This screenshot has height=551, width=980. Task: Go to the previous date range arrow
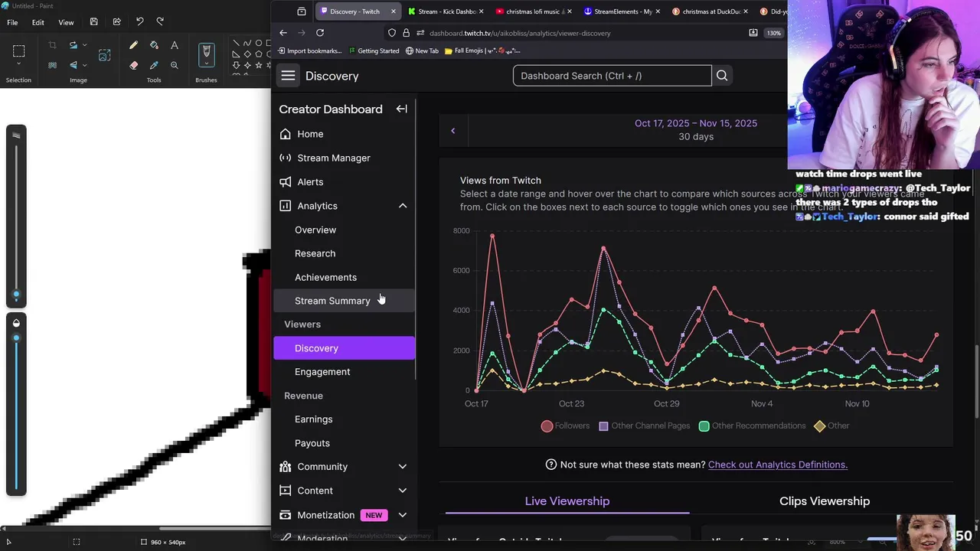pos(452,131)
